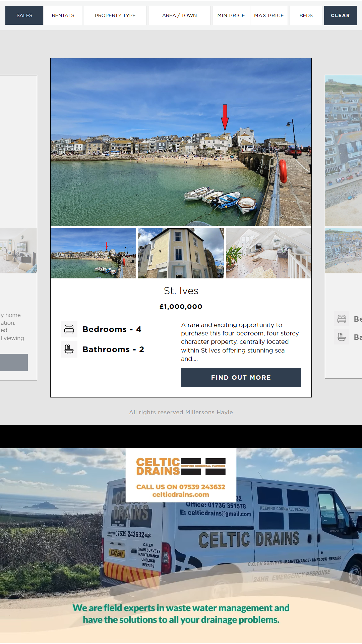Select the attic loft interior thumbnail
362x644 pixels.
point(268,253)
